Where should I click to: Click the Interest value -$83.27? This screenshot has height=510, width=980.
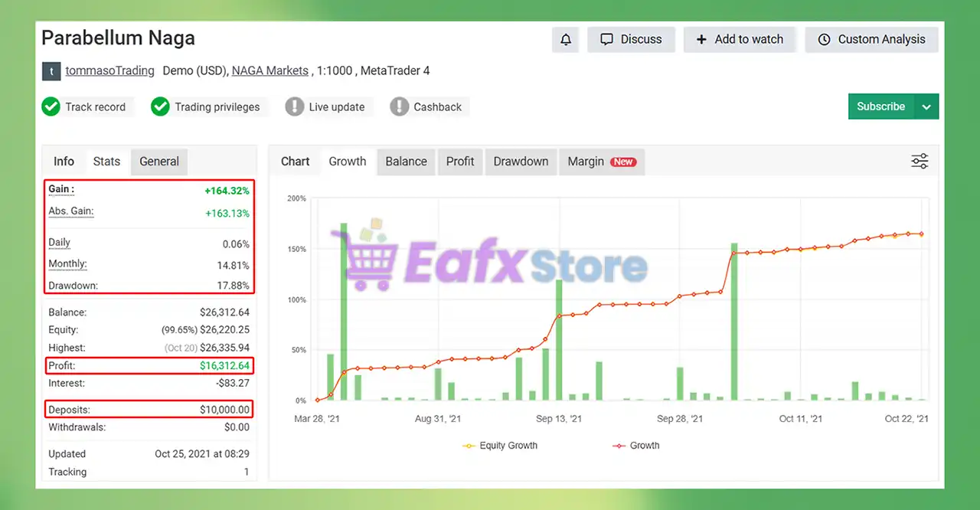coord(234,383)
